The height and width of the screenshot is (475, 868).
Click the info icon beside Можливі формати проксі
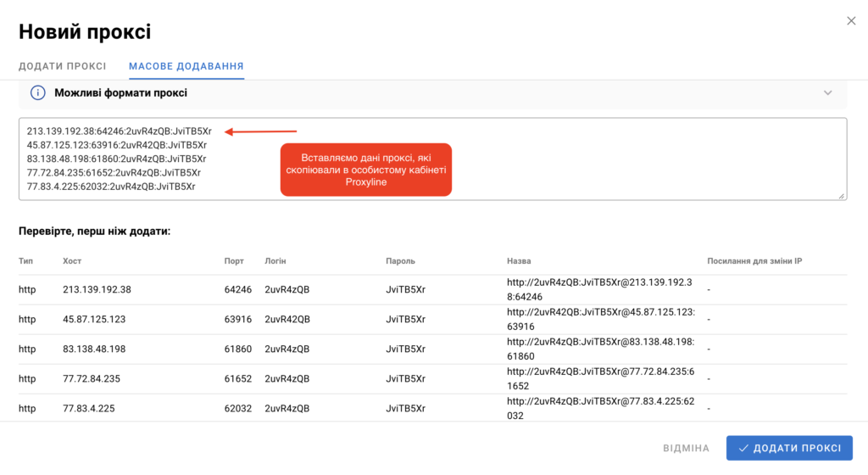pos(37,92)
